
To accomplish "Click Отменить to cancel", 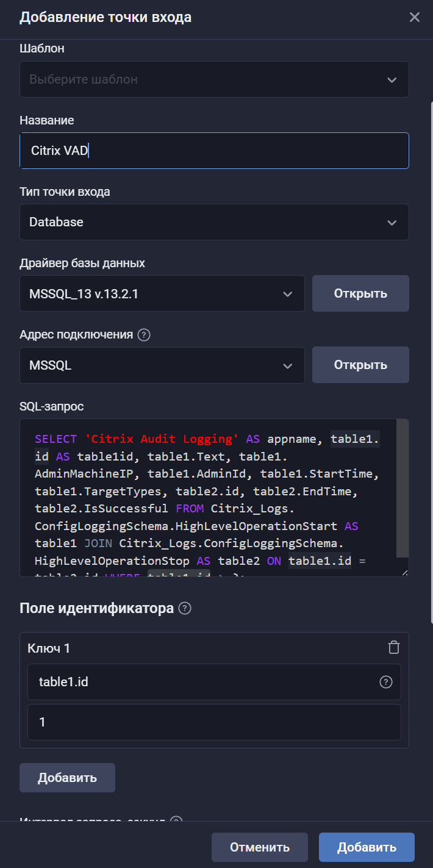I will pyautogui.click(x=260, y=847).
